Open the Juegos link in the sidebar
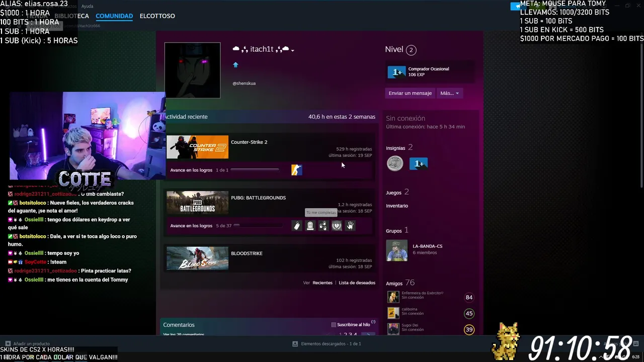 point(393,193)
